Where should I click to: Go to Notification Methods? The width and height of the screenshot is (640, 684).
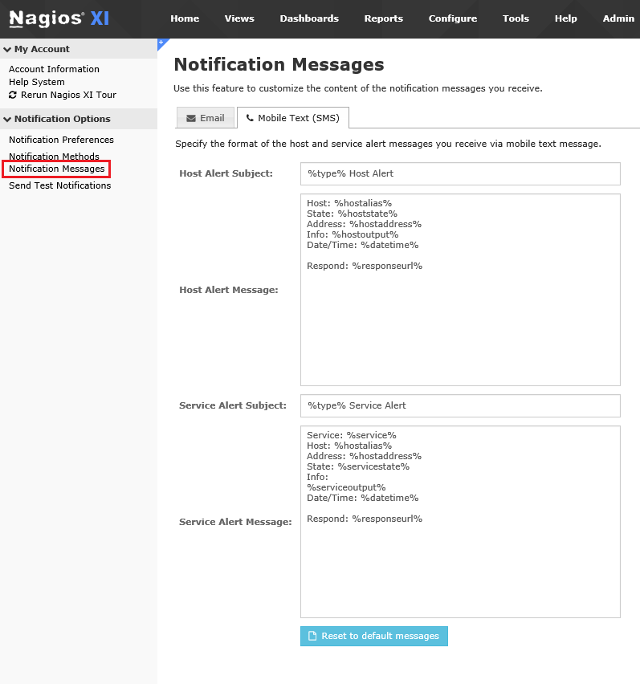coord(54,156)
